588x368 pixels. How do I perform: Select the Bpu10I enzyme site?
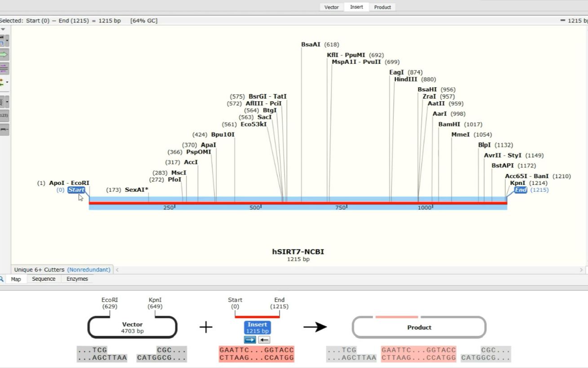pyautogui.click(x=223, y=135)
